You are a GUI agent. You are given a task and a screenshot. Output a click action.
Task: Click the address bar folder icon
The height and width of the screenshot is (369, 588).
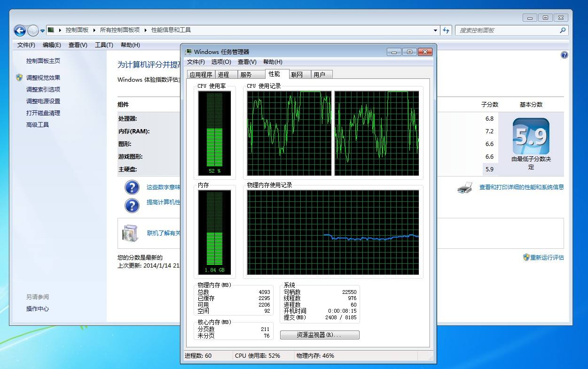point(51,30)
